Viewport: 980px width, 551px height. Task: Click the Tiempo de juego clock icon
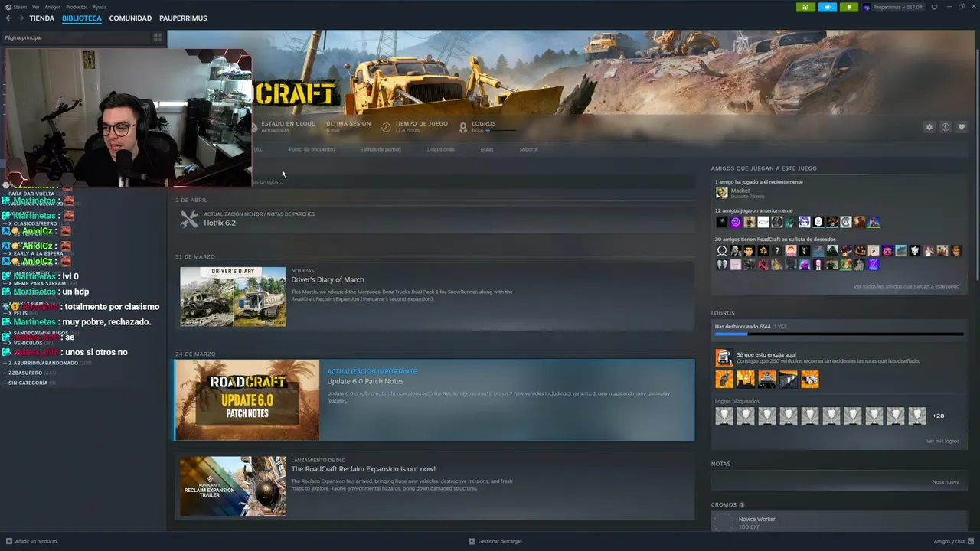386,127
